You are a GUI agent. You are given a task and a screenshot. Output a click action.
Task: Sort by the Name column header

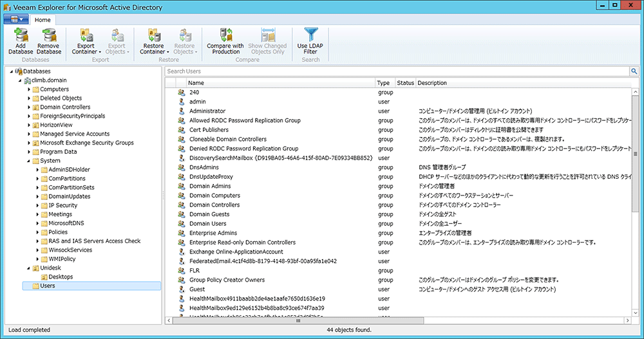click(x=280, y=83)
